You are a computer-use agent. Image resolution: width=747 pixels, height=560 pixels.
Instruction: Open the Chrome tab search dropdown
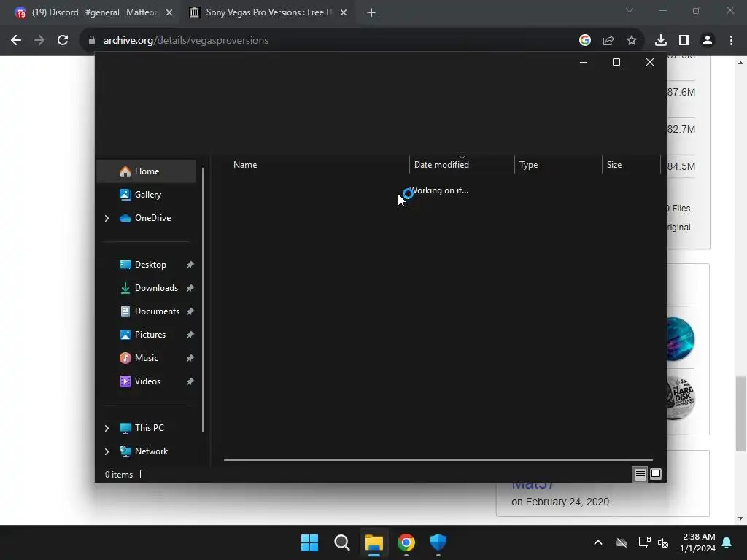(x=630, y=10)
